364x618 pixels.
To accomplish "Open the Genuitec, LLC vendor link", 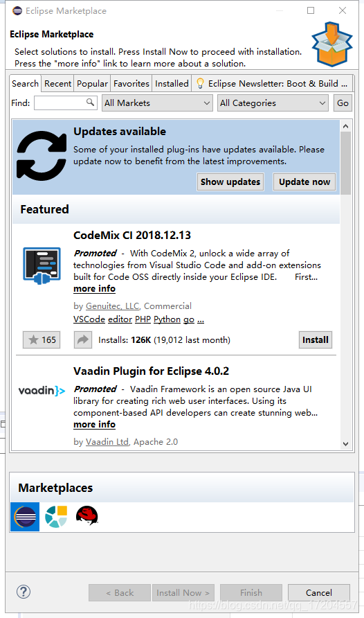I will pyautogui.click(x=113, y=306).
